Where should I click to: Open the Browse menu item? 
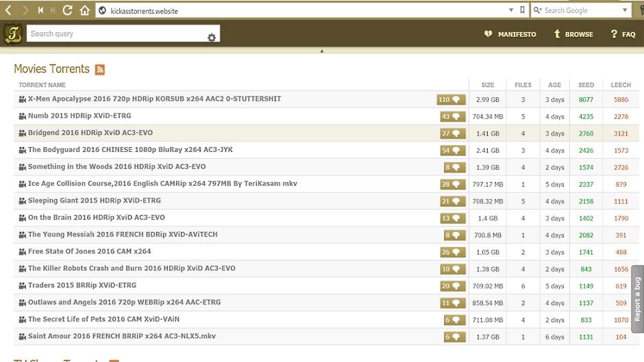click(573, 34)
